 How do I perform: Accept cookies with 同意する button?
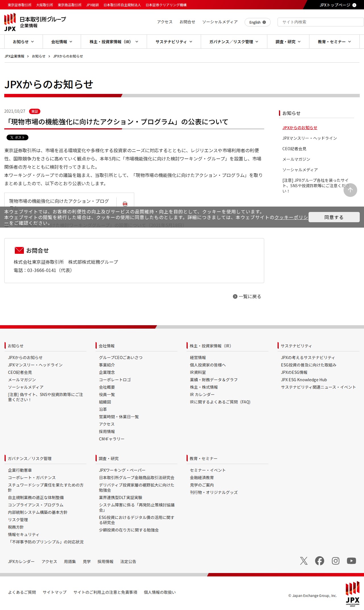[x=334, y=217]
